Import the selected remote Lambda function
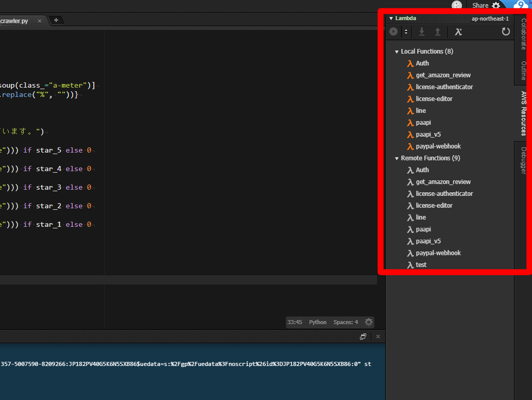This screenshot has width=532, height=400. coord(421,31)
